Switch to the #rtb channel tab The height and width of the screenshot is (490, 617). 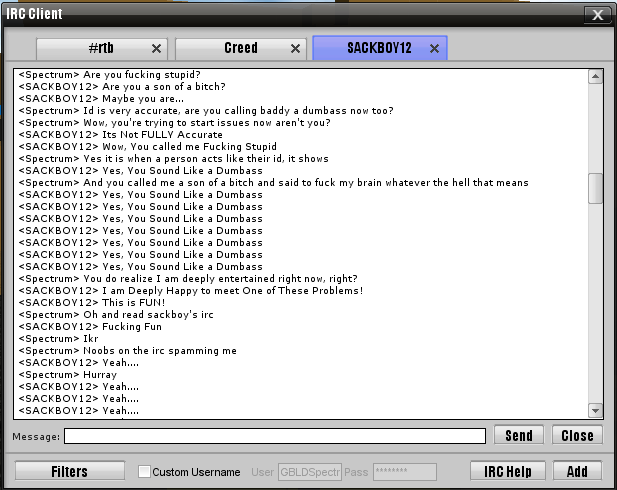pyautogui.click(x=102, y=48)
